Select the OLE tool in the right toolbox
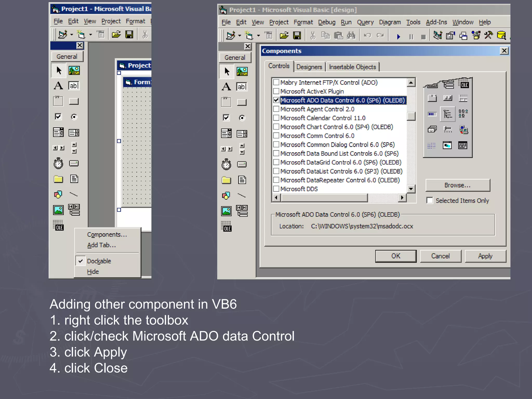 (226, 226)
